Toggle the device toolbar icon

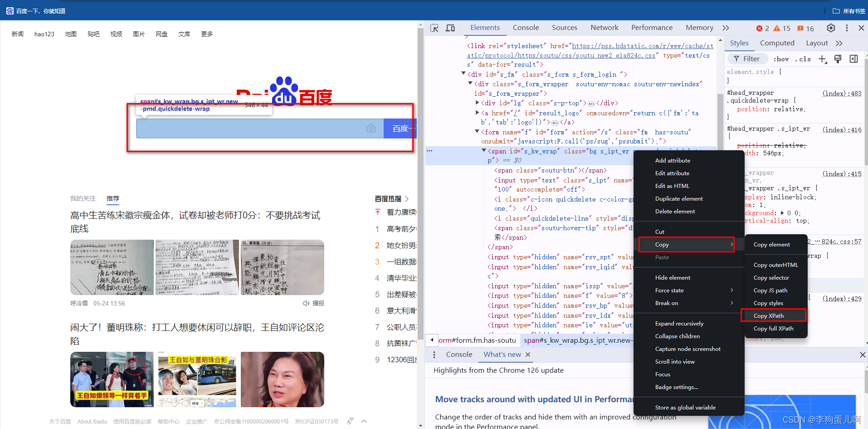tap(450, 28)
